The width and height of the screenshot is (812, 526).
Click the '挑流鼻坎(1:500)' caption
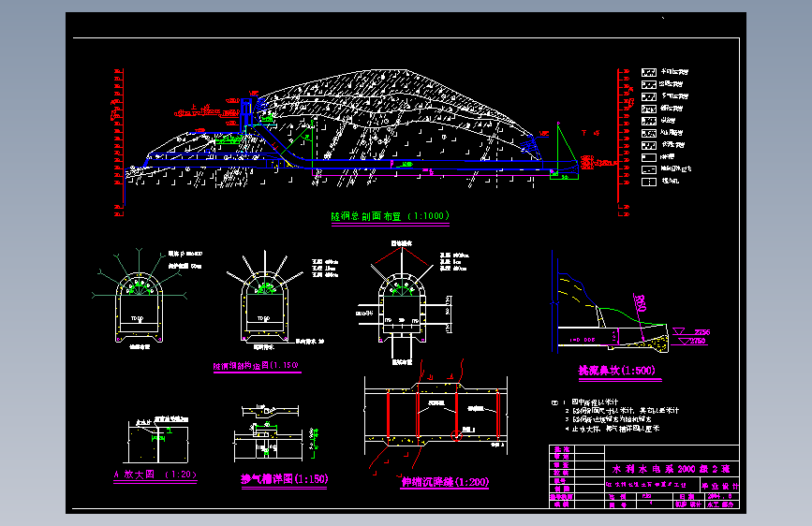[617, 371]
